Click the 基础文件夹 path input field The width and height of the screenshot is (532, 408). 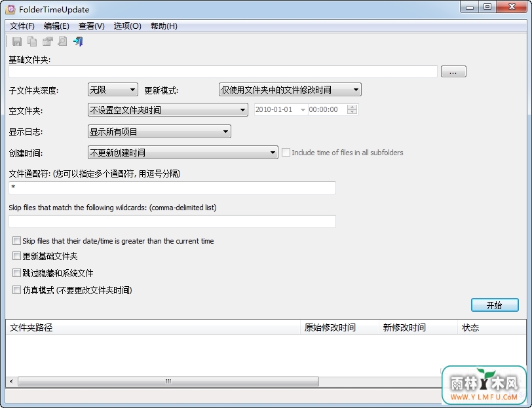(223, 71)
